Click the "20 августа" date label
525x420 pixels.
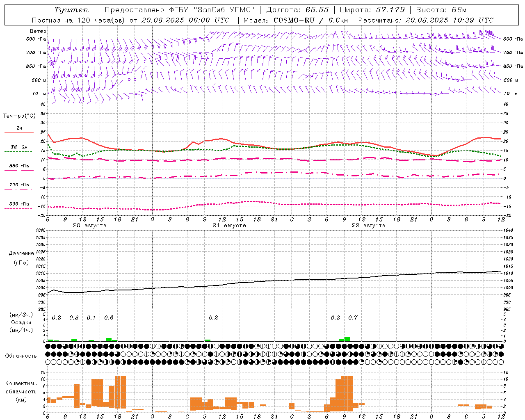click(90, 226)
